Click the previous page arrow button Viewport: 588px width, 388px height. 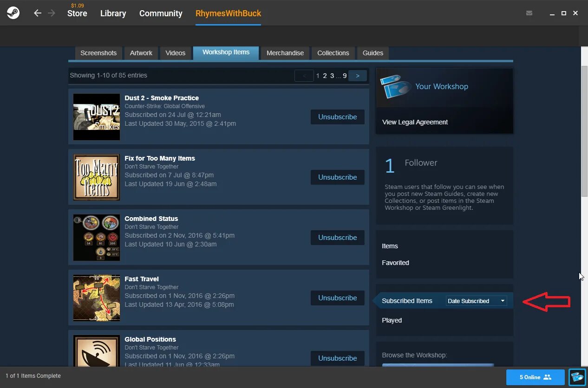click(304, 76)
